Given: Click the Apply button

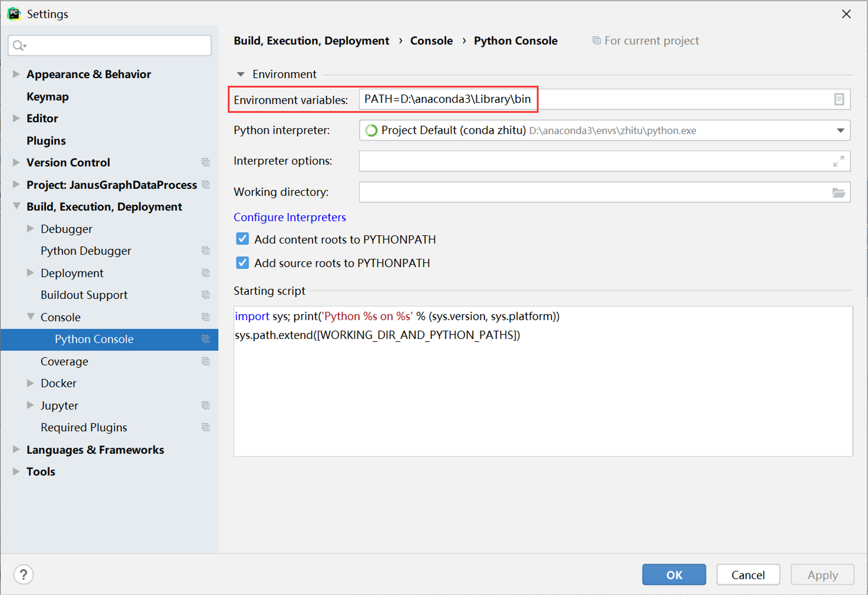Looking at the screenshot, I should click(x=822, y=574).
